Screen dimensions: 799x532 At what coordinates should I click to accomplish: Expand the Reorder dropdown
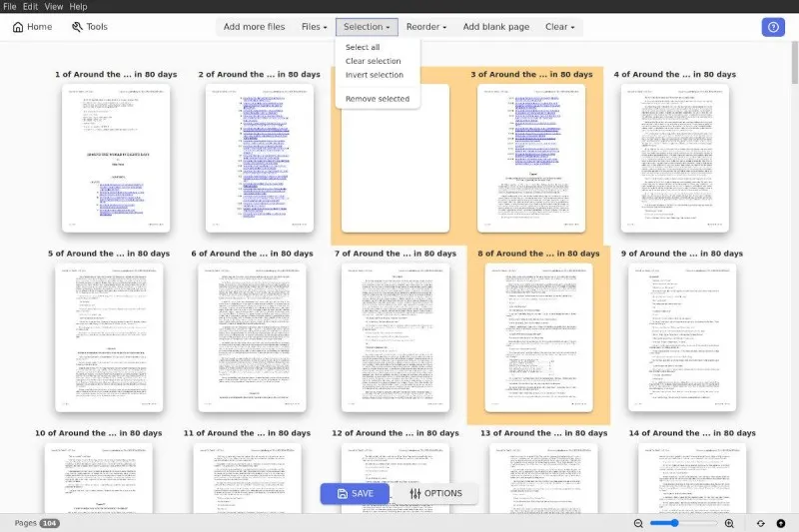click(426, 27)
